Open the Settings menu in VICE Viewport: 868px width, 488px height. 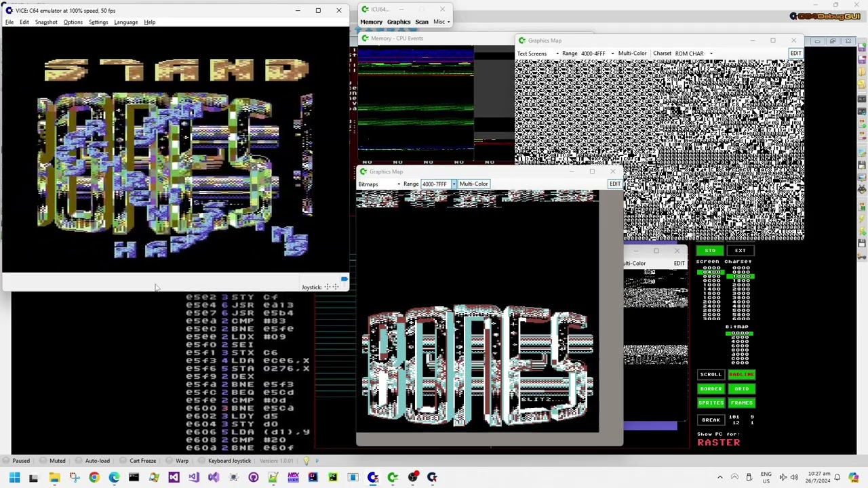[x=98, y=22]
